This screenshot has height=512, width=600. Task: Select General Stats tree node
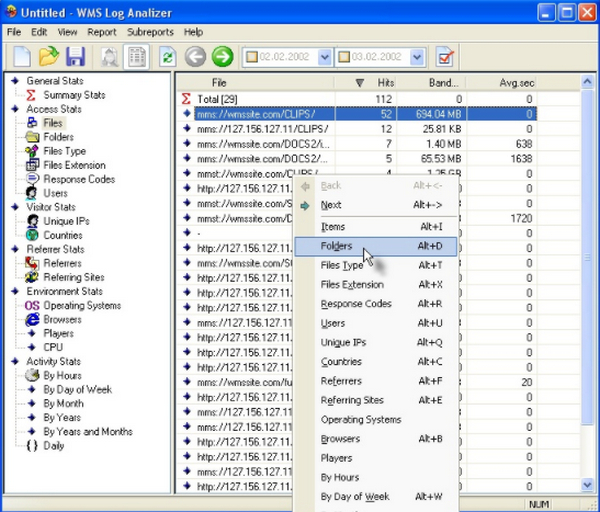(x=55, y=81)
